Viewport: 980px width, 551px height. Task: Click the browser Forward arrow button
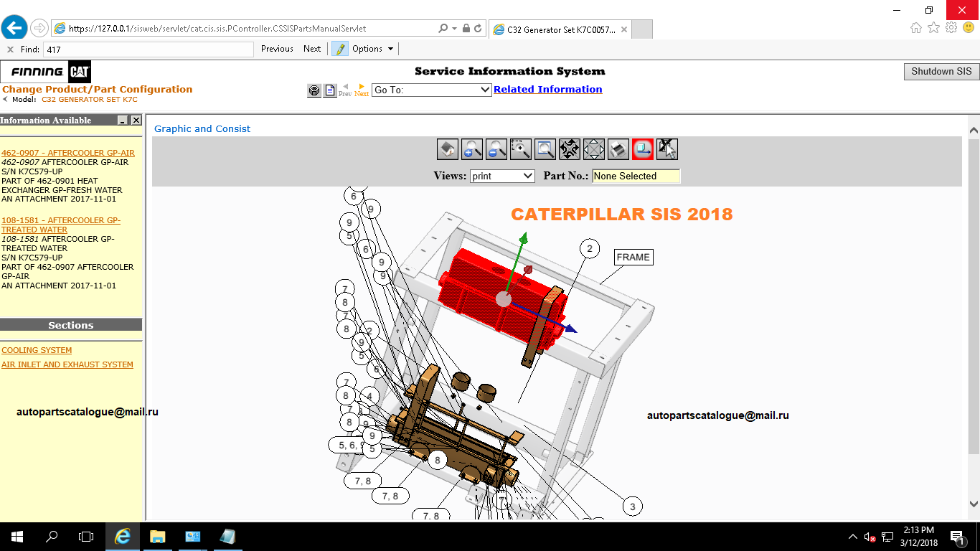click(x=39, y=29)
